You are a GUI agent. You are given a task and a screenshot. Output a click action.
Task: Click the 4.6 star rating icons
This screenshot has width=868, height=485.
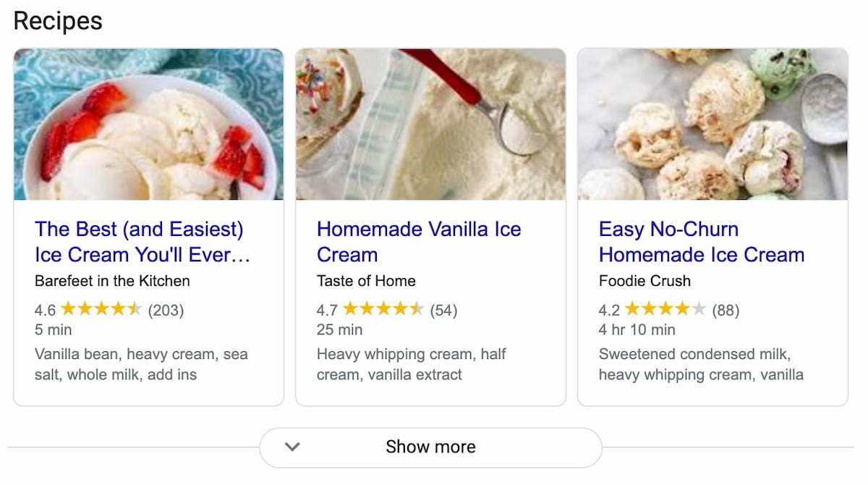tap(101, 310)
